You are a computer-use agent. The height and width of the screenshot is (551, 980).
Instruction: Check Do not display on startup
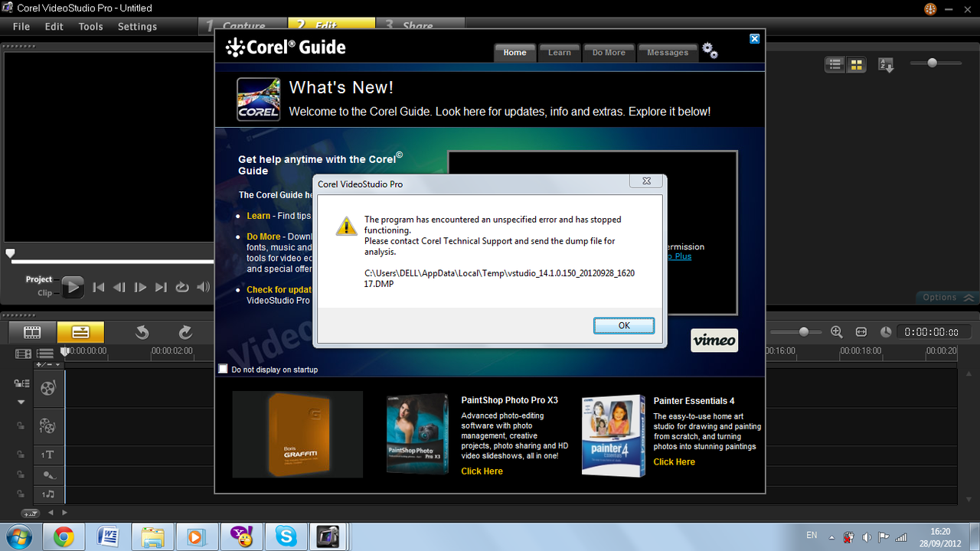(x=224, y=369)
